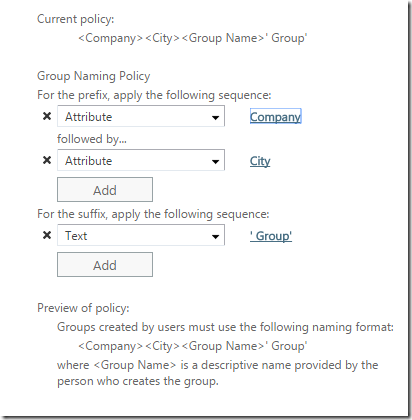This screenshot has width=412, height=420.
Task: Delete the City attribute prefix row
Action: click(47, 160)
